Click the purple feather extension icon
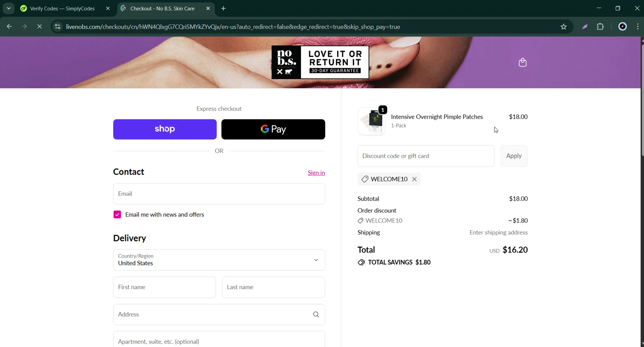Viewport: 644px width, 347px height. click(x=585, y=27)
